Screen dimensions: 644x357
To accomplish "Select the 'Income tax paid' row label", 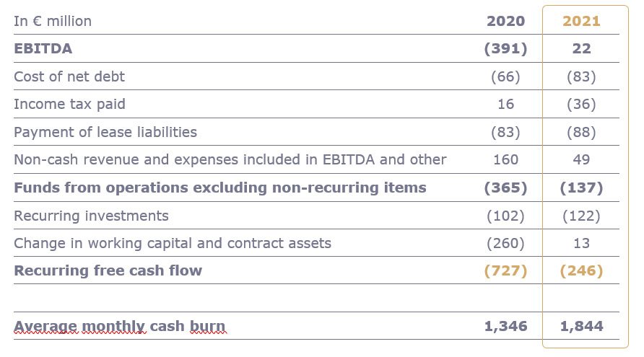I will [x=69, y=104].
